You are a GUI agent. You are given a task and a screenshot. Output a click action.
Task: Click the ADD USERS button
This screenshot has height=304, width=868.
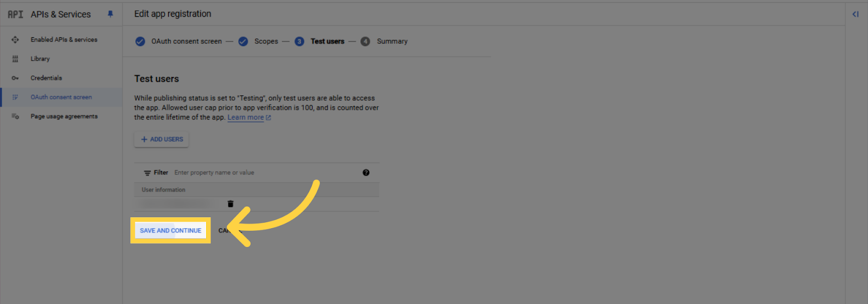[162, 139]
